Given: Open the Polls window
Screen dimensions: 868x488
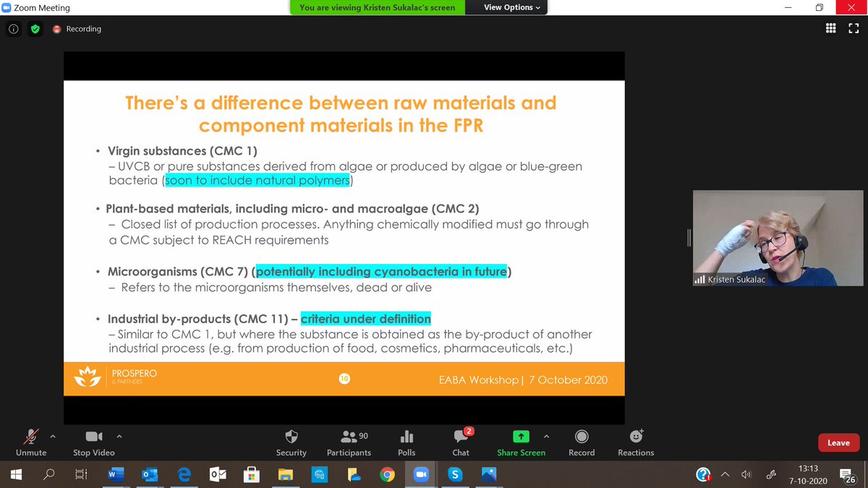Looking at the screenshot, I should pyautogui.click(x=407, y=442).
